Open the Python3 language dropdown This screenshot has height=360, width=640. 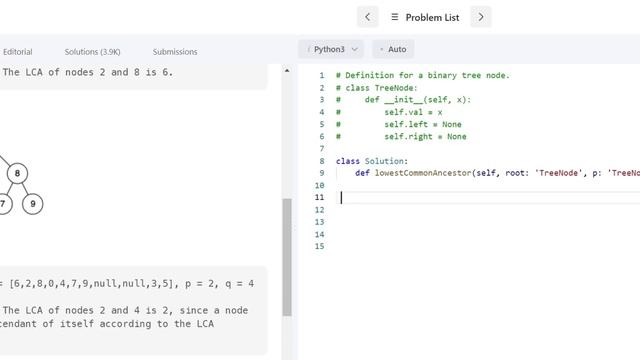[x=331, y=49]
